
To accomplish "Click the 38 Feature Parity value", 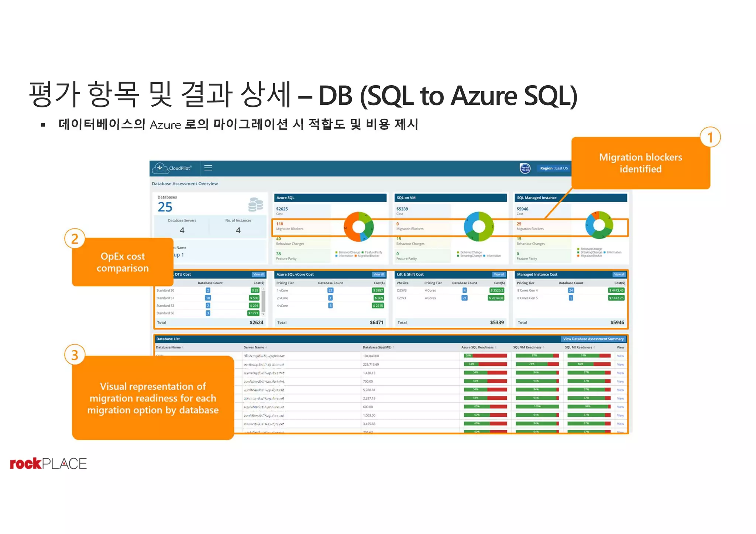I will 278,254.
